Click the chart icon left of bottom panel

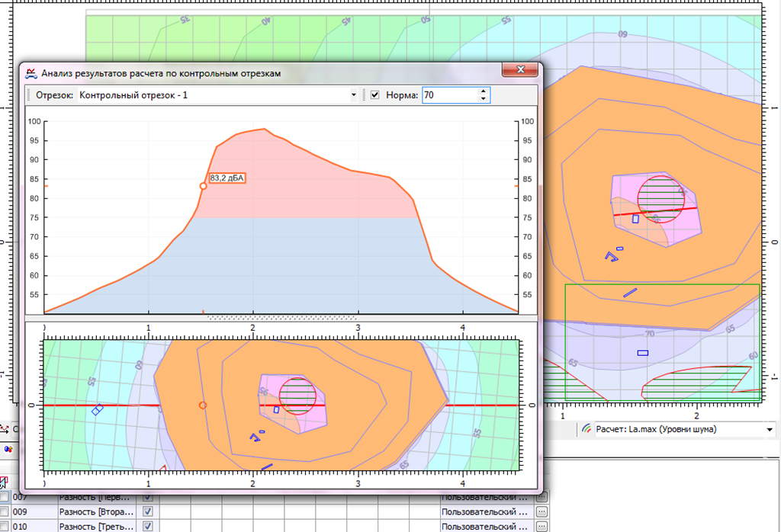(5, 429)
